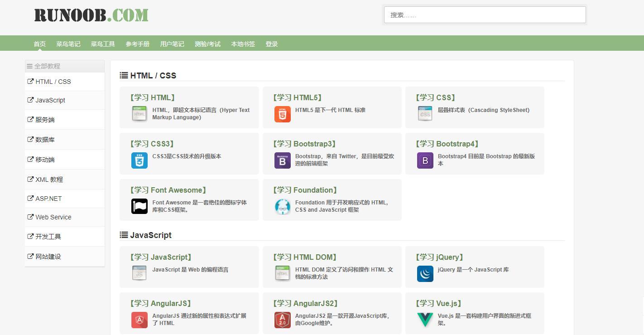The height and width of the screenshot is (335, 644).
Task: Click description '层叠样式表 (Cascading StyleSheet)'
Action: click(484, 110)
